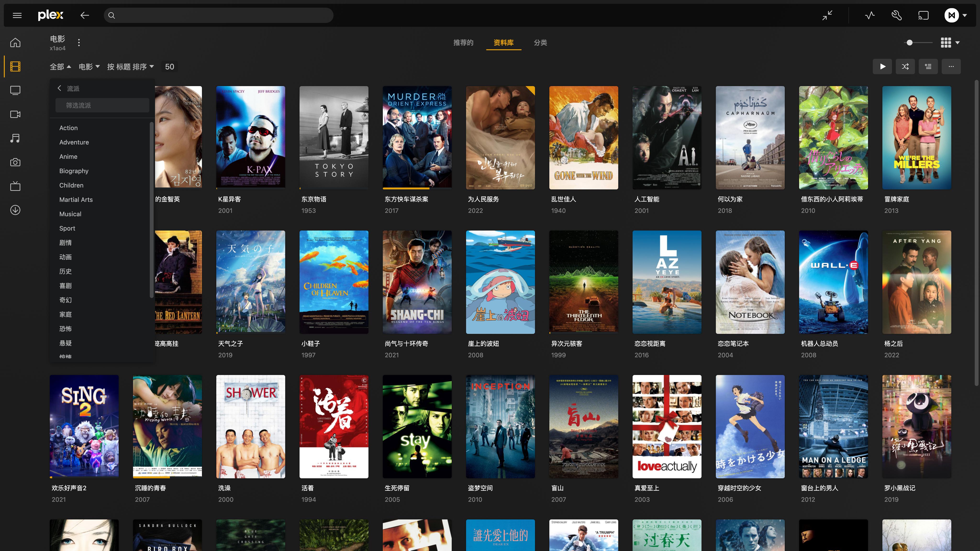This screenshot has height=551, width=980.
Task: Play all movies button
Action: click(882, 66)
